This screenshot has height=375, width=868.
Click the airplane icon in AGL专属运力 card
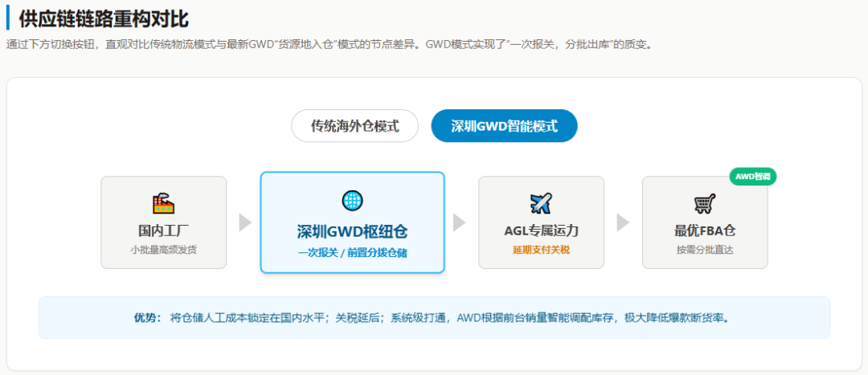click(541, 203)
